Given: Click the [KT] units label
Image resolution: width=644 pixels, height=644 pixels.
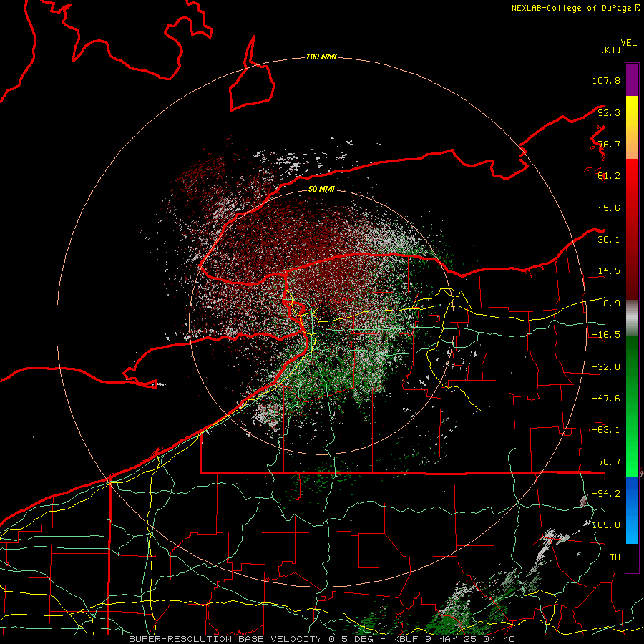Looking at the screenshot, I should (610, 49).
